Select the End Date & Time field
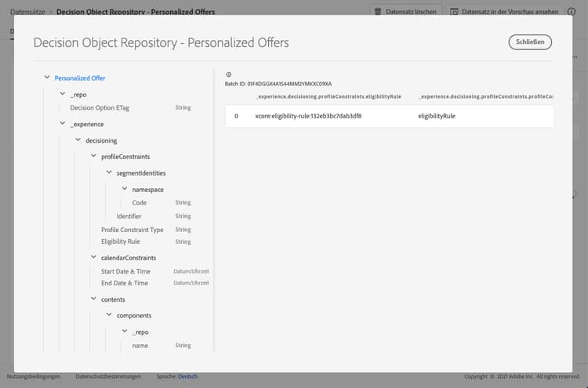 (x=125, y=283)
